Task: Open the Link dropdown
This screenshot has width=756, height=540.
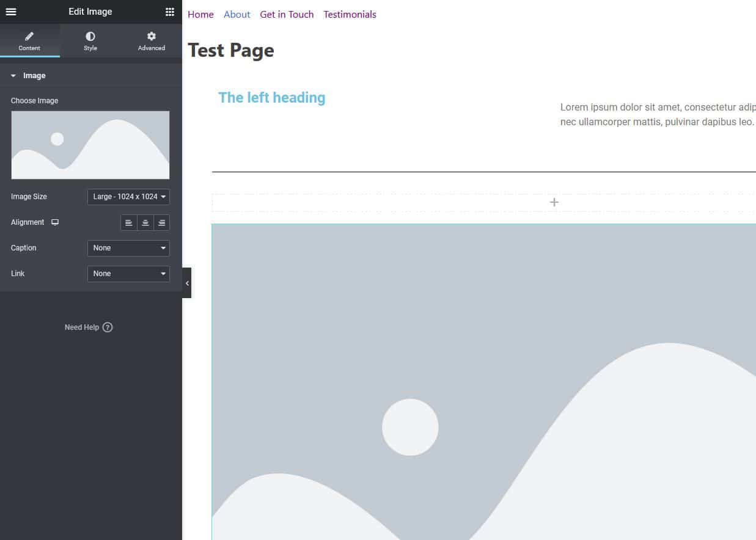Action: coord(128,274)
